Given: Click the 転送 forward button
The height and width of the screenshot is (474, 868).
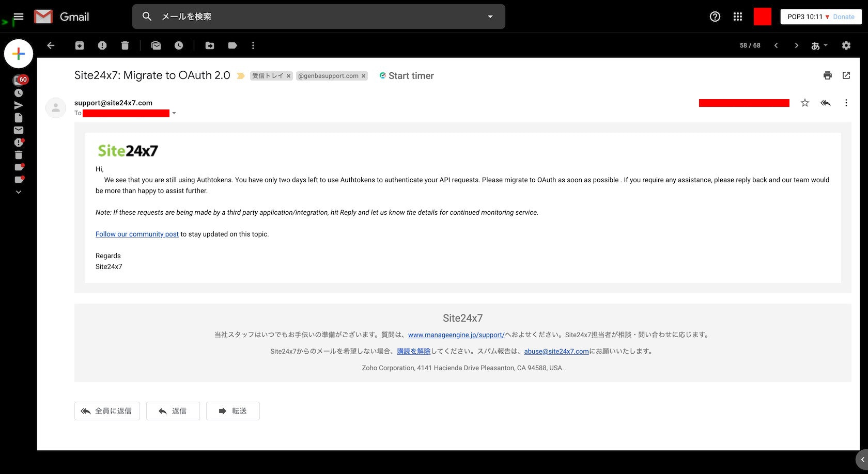Looking at the screenshot, I should point(233,410).
